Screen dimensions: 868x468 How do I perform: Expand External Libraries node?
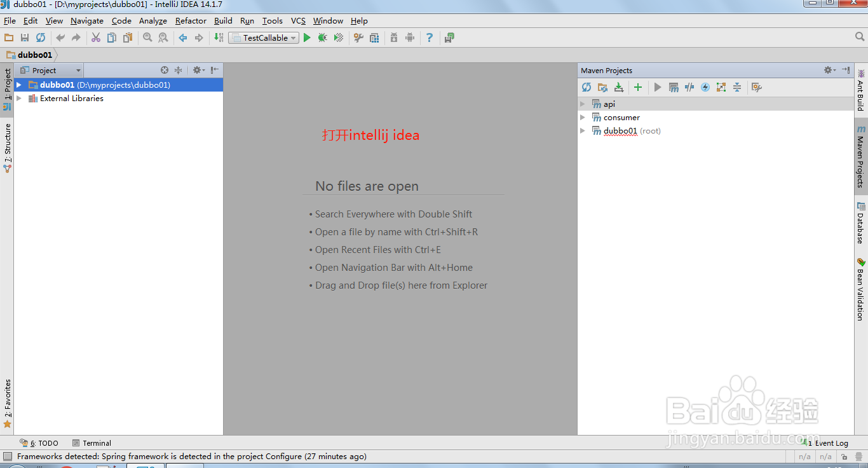click(x=19, y=99)
